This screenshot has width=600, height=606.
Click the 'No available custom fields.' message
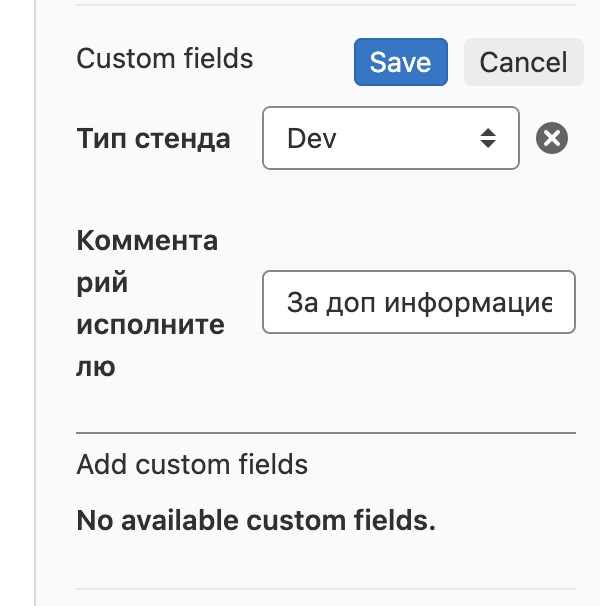pos(256,521)
